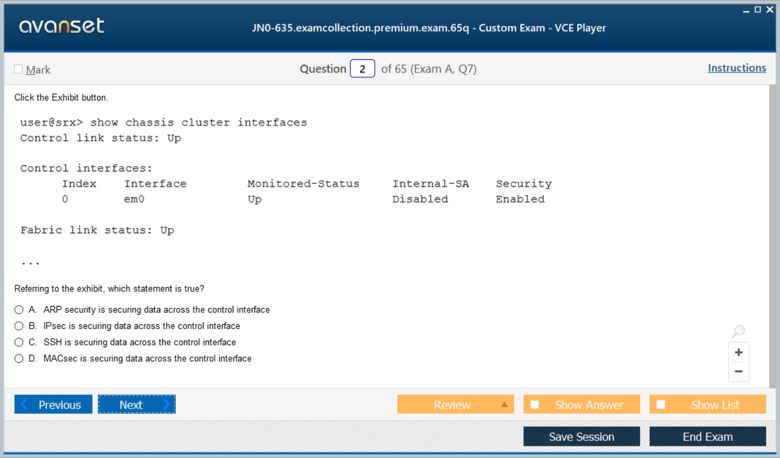Toggle the Show Answer option

[x=535, y=405]
